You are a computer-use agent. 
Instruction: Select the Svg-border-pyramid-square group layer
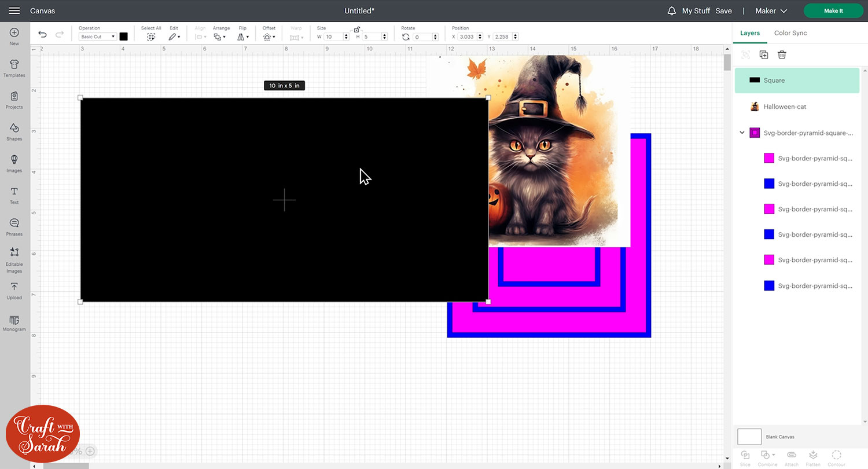point(797,133)
